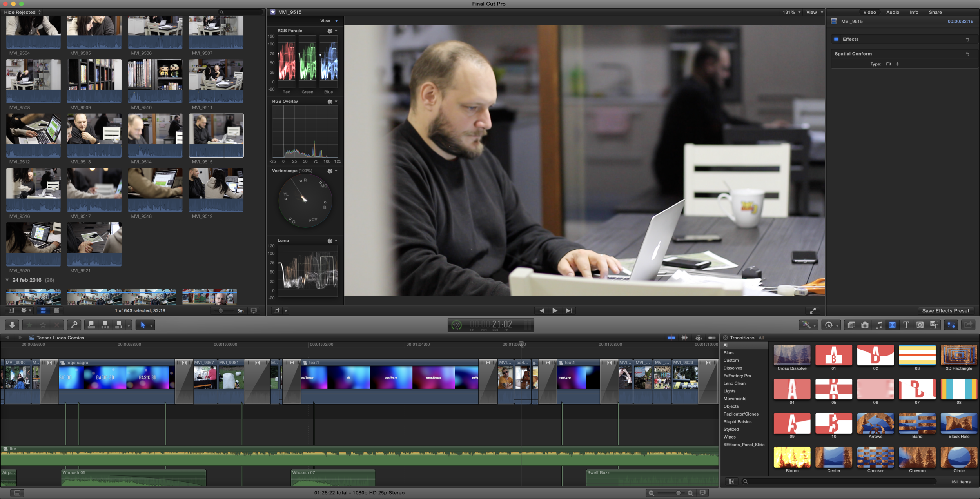This screenshot has height=499, width=980.
Task: Toggle clip Soloing headphones button
Action: [699, 338]
